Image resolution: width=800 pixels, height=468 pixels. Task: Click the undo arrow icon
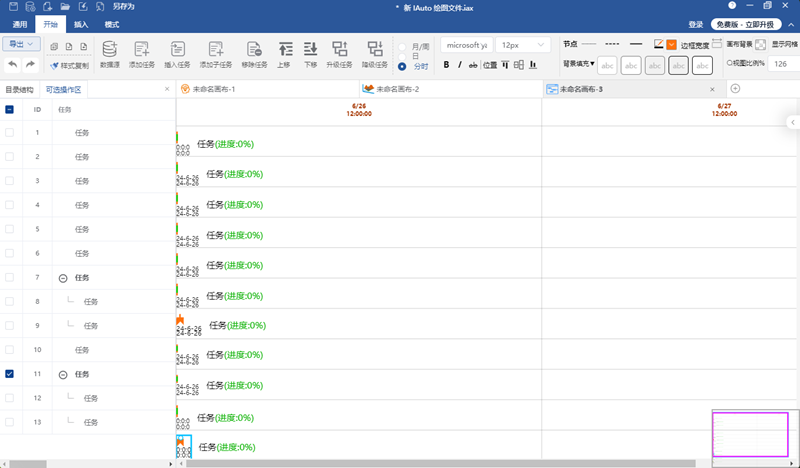pos(12,65)
